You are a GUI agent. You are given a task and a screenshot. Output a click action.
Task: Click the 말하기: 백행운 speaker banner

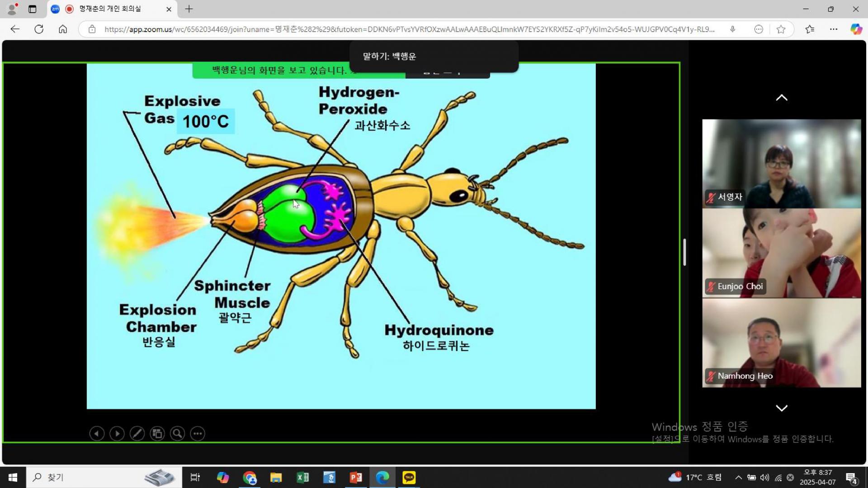click(x=434, y=56)
